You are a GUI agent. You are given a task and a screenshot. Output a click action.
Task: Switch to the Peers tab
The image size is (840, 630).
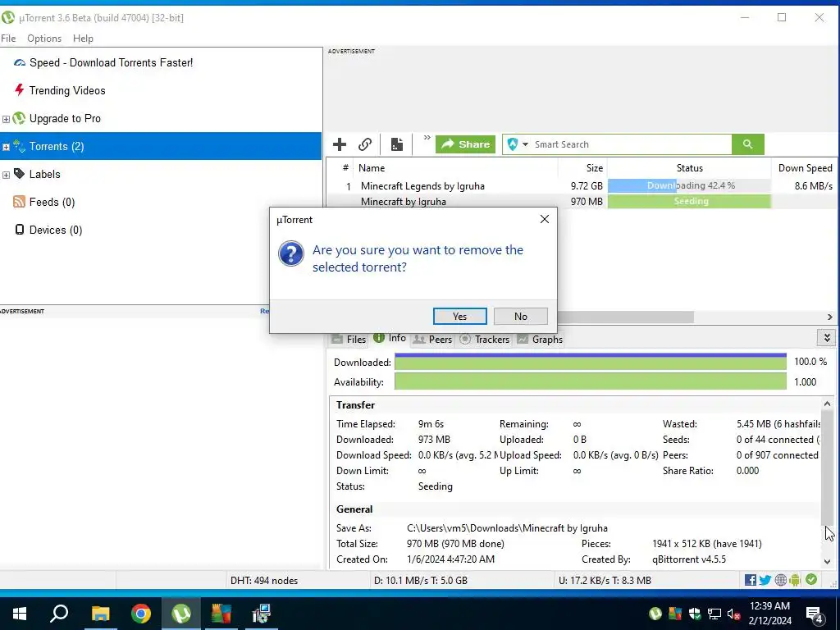tap(433, 339)
